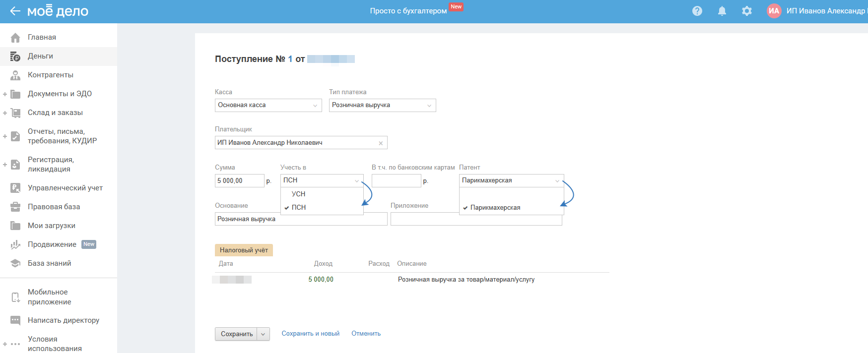868x353 pixels.
Task: Click the Сумма input field
Action: click(239, 181)
